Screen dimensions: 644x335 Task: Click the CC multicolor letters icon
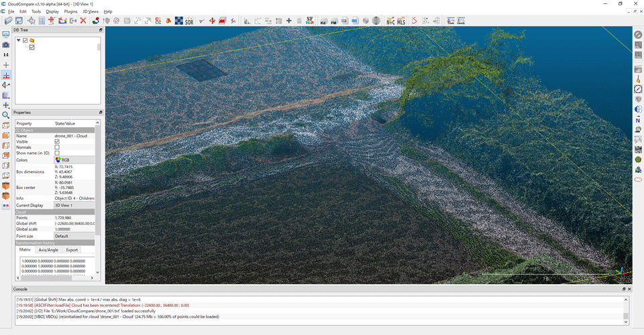pos(158,21)
